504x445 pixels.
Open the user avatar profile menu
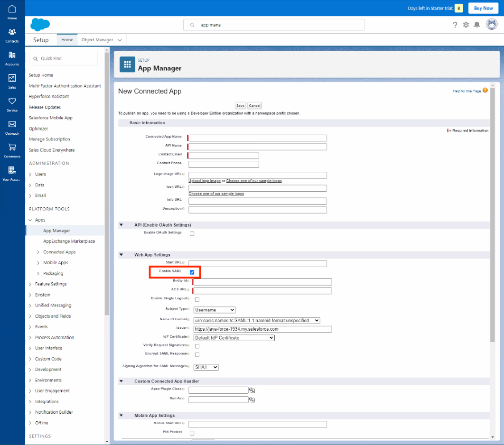[x=492, y=24]
